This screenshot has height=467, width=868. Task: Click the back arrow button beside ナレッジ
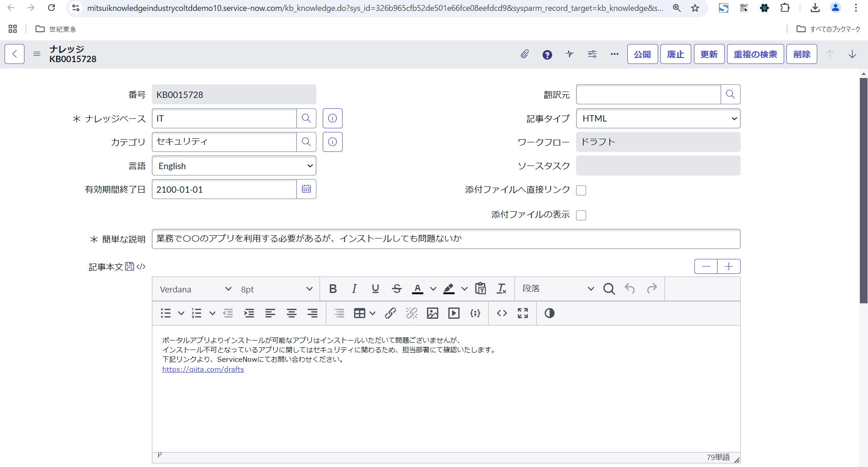click(x=15, y=54)
